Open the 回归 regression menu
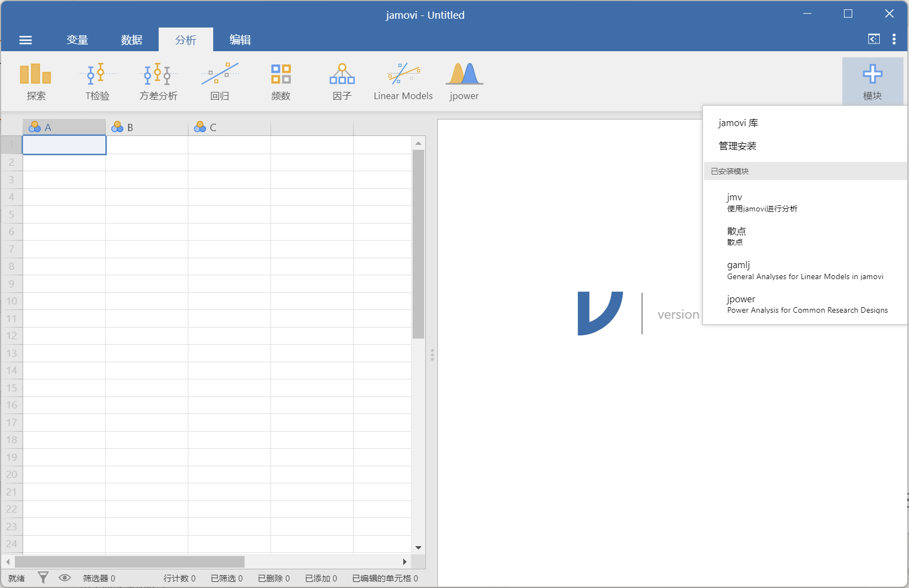 tap(220, 81)
